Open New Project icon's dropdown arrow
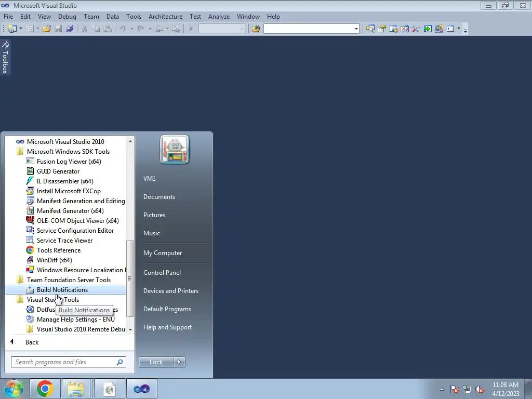Screen dimensions: 532x399 click(20, 29)
